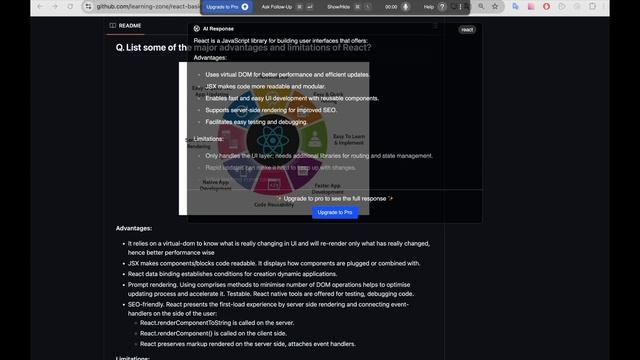Select the Limitations: label in AI Response

(x=208, y=139)
